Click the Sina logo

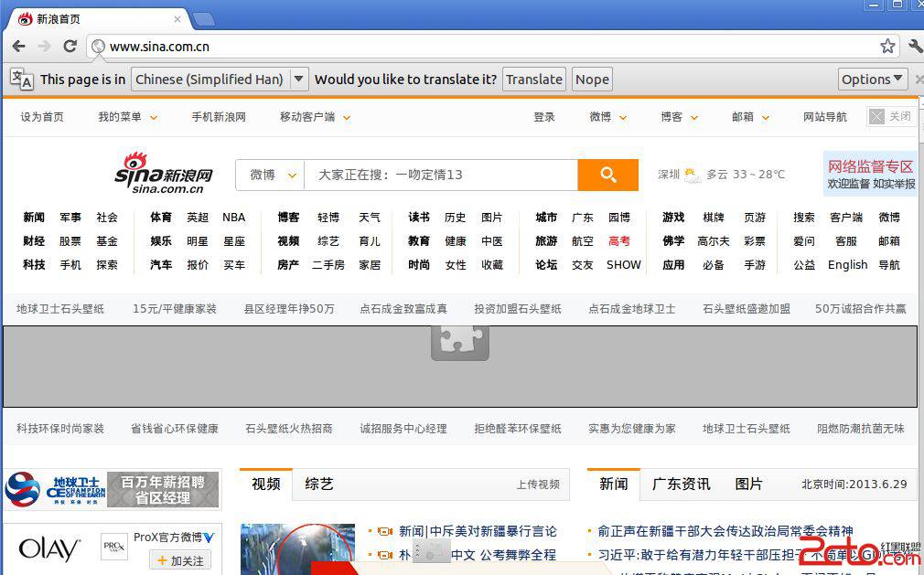tap(164, 173)
